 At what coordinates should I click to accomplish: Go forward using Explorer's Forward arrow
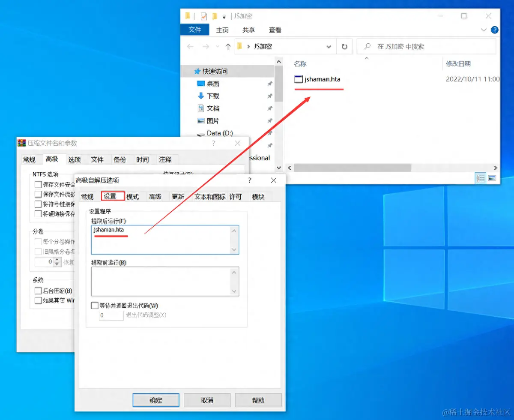coord(206,46)
